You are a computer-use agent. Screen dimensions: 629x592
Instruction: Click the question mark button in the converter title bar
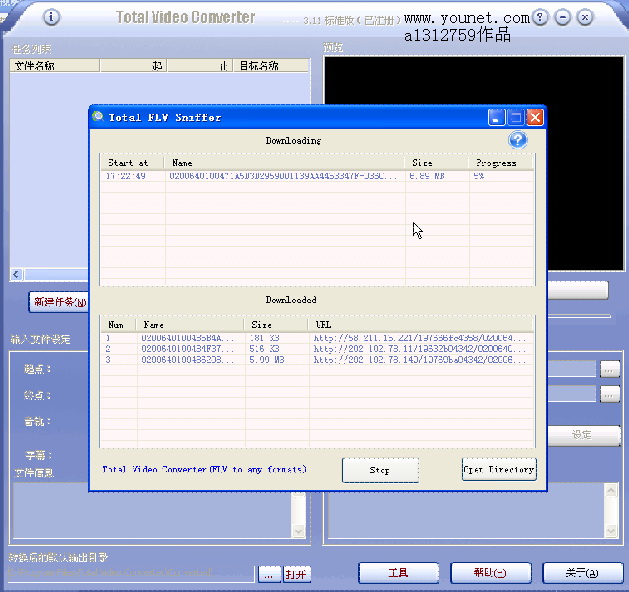540,17
